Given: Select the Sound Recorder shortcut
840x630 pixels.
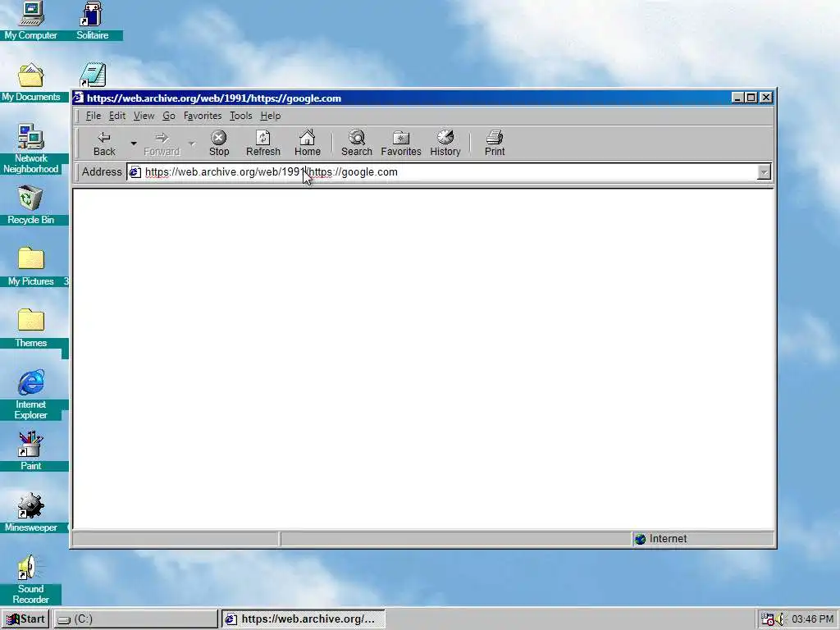Looking at the screenshot, I should (30, 579).
